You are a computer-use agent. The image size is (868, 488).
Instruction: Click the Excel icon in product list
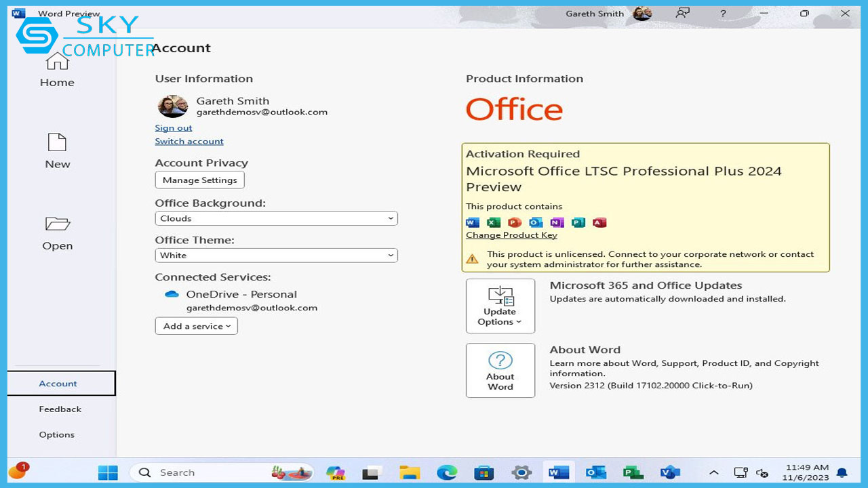[494, 222]
